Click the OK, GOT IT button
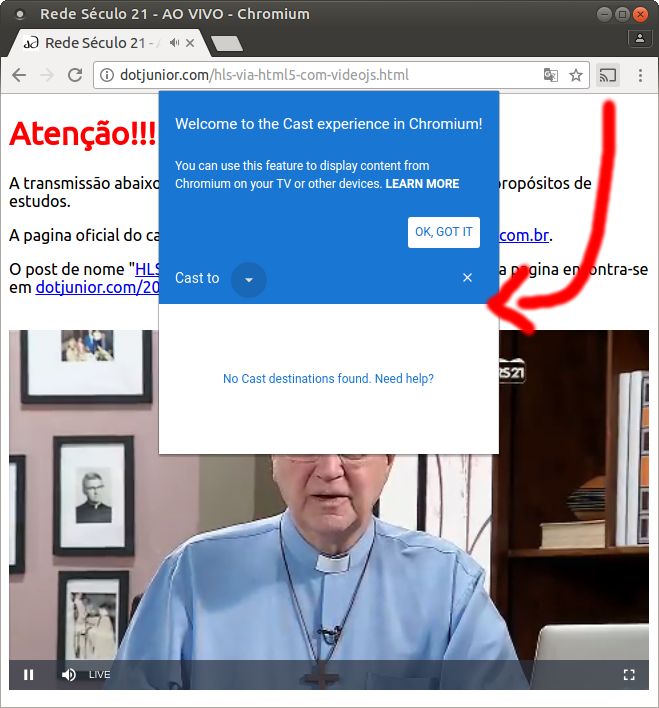Image resolution: width=659 pixels, height=708 pixels. pos(444,232)
